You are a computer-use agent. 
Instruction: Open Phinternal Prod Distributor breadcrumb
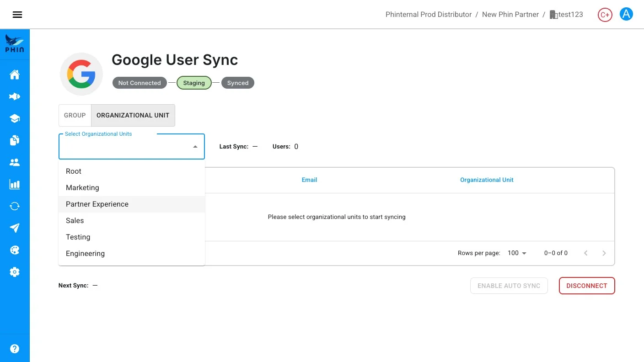[429, 15]
